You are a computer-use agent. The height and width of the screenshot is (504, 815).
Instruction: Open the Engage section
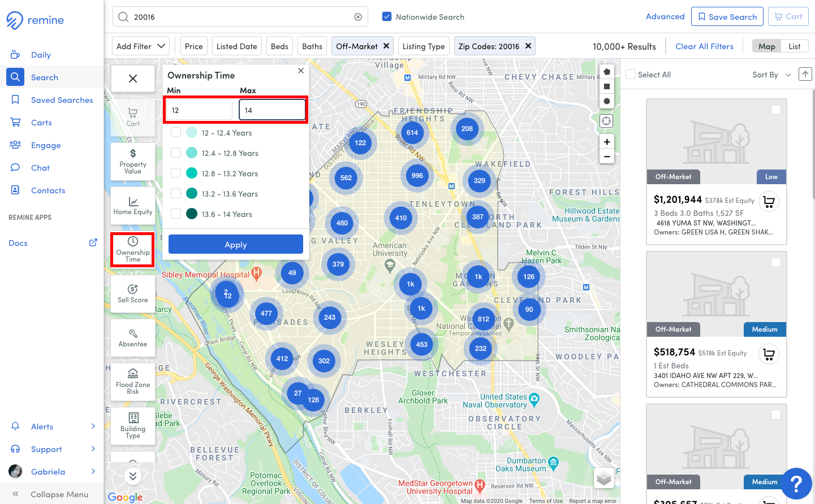click(46, 145)
